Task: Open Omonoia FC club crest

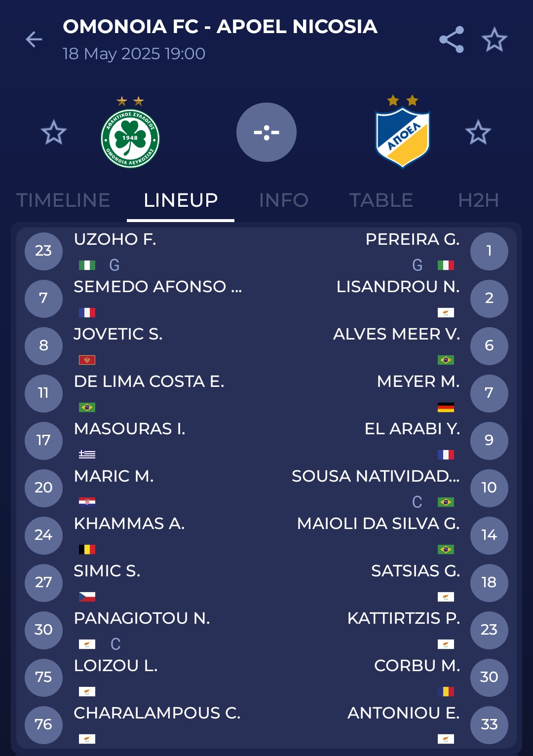Action: [130, 138]
